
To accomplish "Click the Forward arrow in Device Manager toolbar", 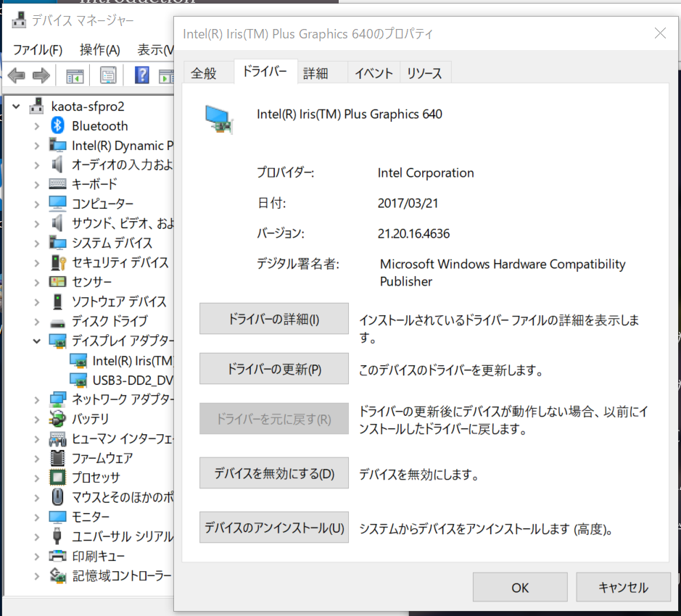I will pos(41,75).
